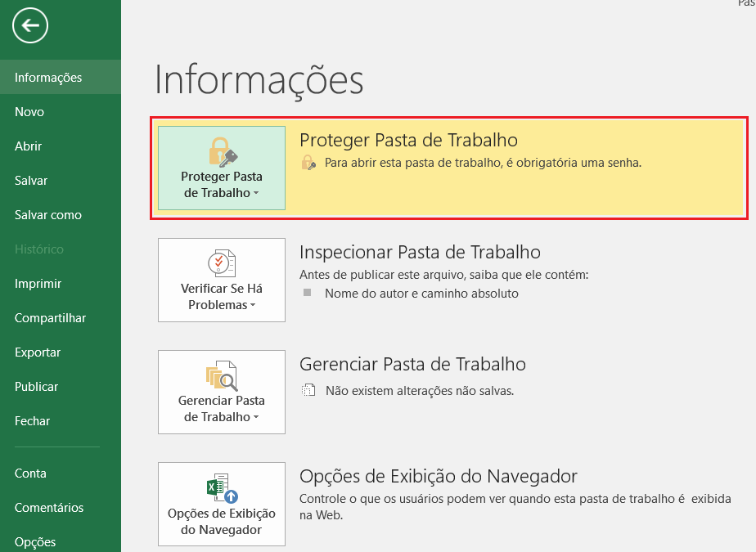Open the Compartilhar page

coord(50,318)
